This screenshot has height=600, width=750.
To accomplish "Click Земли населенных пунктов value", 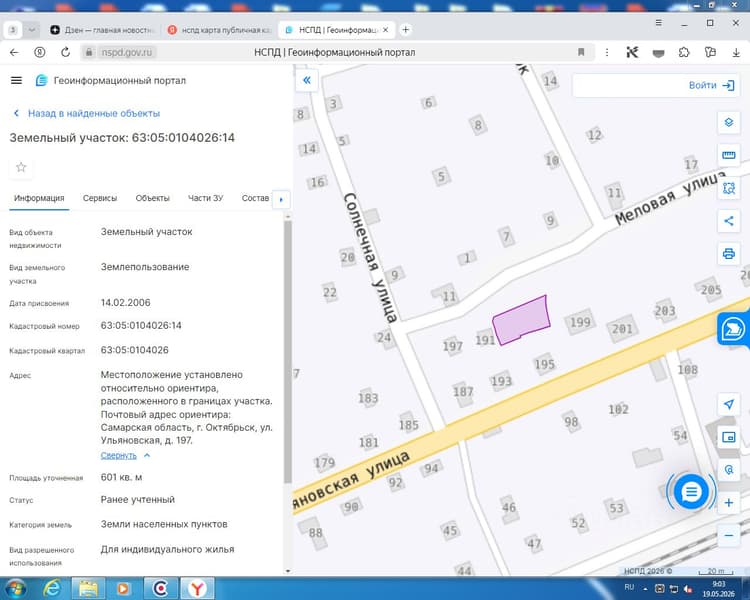I will (x=164, y=524).
